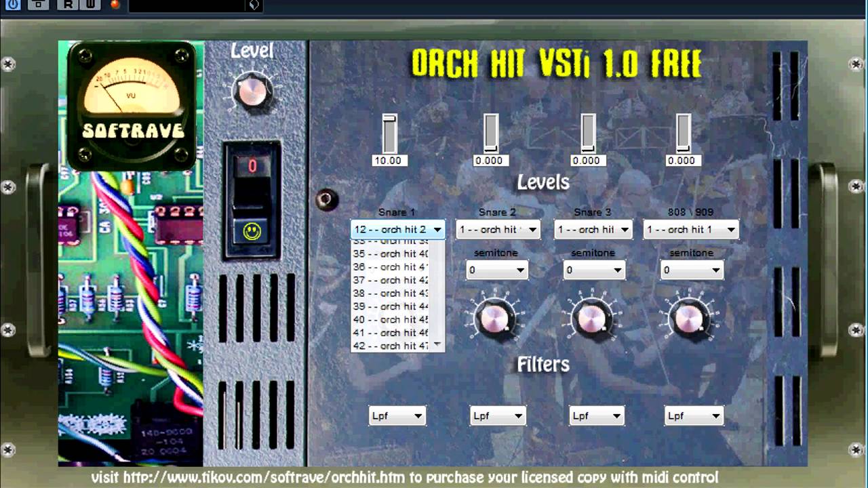Select '38 -- orch hit 43' from list
This screenshot has width=868, height=488.
click(391, 293)
